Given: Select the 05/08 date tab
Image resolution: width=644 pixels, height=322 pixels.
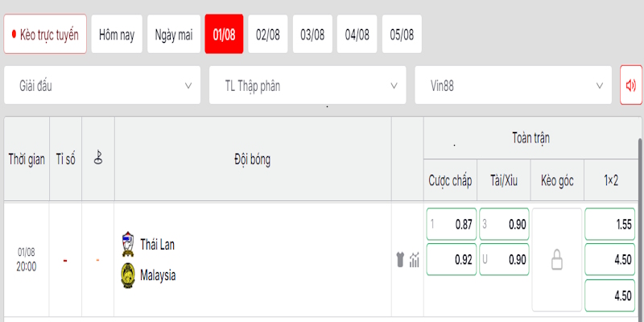Looking at the screenshot, I should pyautogui.click(x=402, y=35).
